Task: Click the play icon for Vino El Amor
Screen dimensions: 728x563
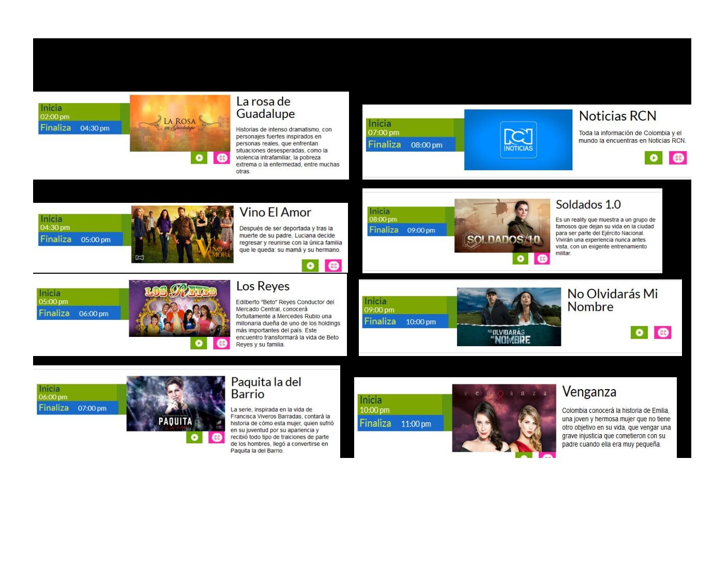Action: click(310, 265)
